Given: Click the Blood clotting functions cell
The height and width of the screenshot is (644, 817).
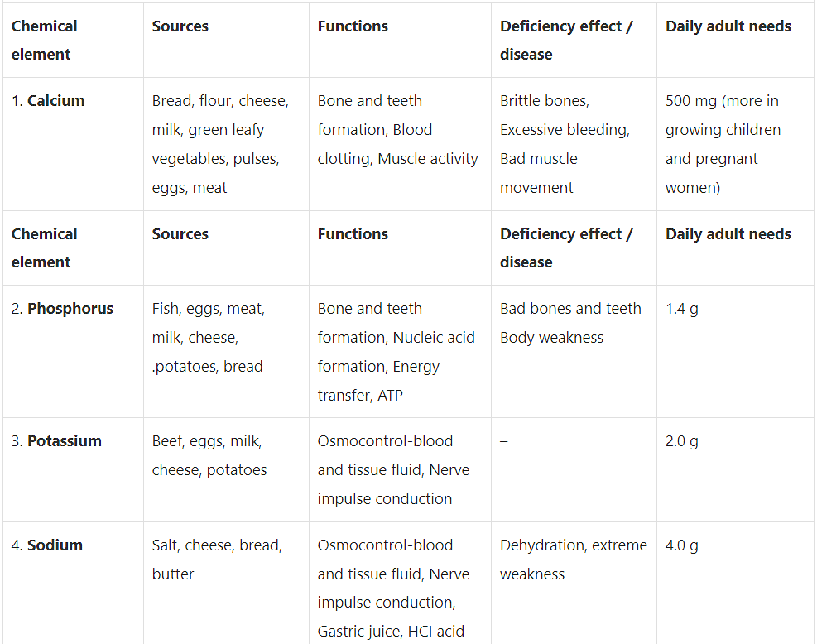Looking at the screenshot, I should (397, 130).
